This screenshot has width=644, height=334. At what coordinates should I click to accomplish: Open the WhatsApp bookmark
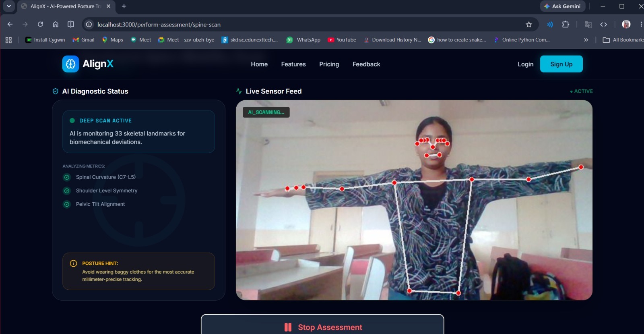coord(303,40)
